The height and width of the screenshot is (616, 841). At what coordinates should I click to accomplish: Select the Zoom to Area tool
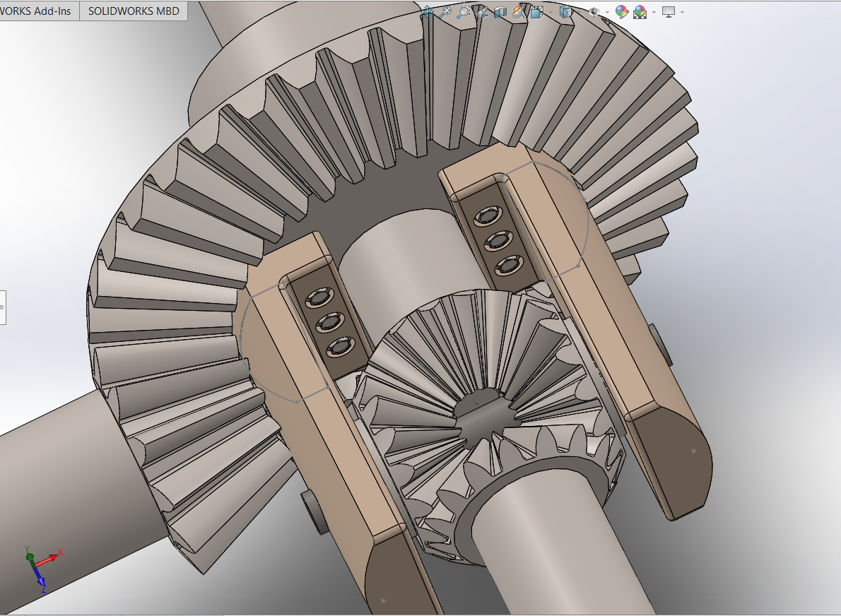(x=464, y=11)
